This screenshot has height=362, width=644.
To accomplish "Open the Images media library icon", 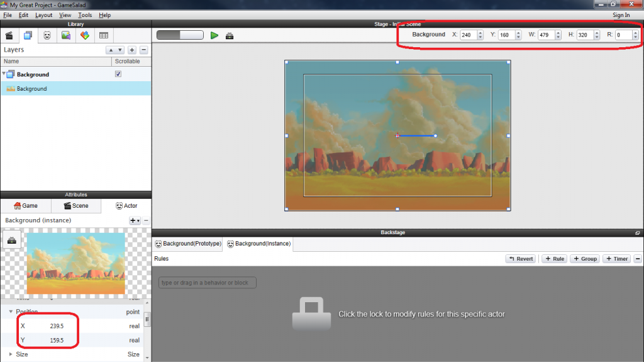I will 65,35.
